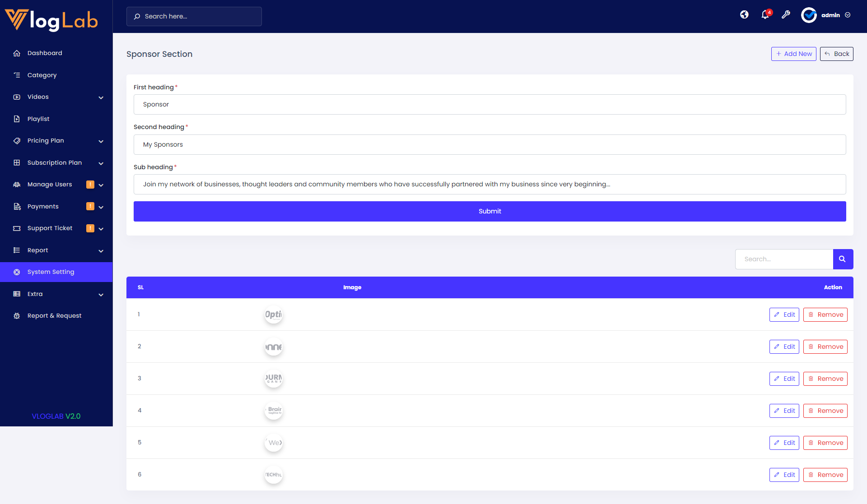Expand the Subscription Plan chevron
Viewport: 867px width, 504px height.
tap(101, 163)
